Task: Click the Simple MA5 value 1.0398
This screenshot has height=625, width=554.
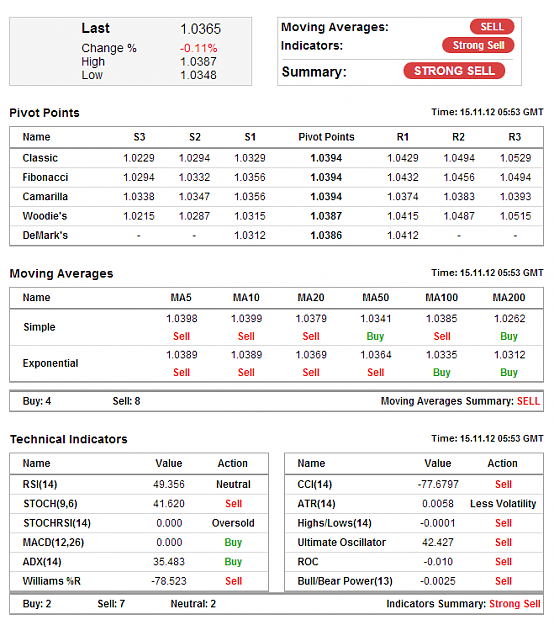Action: (181, 318)
